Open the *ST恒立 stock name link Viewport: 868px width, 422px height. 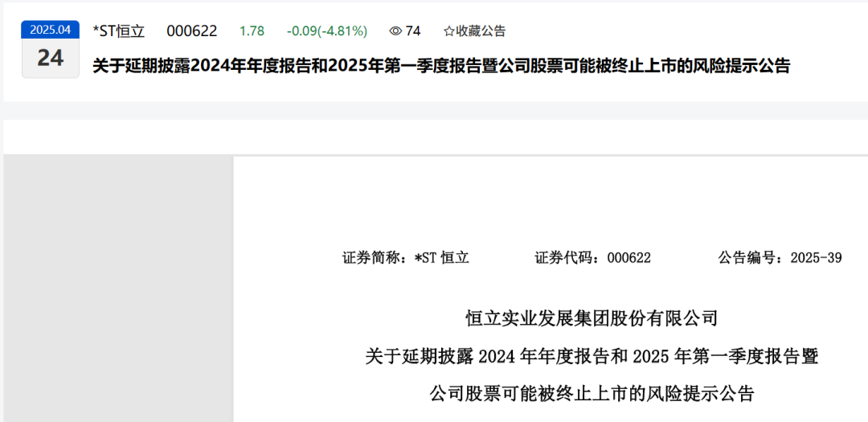[x=118, y=31]
